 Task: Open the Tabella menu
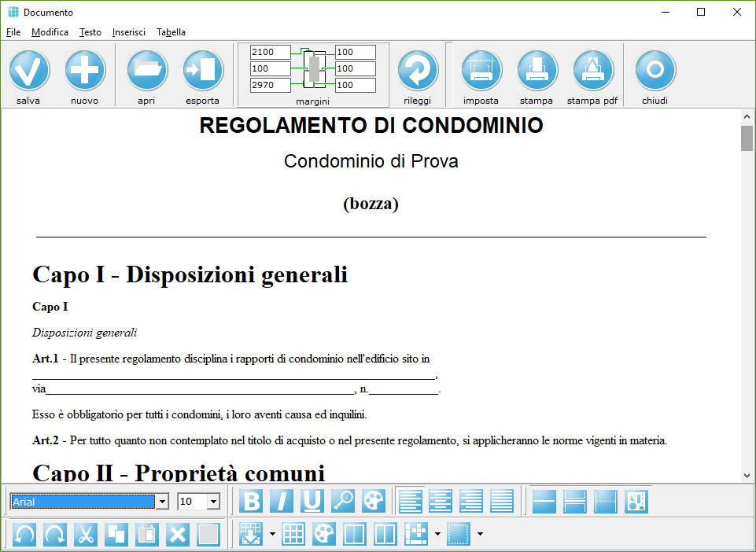click(x=171, y=32)
